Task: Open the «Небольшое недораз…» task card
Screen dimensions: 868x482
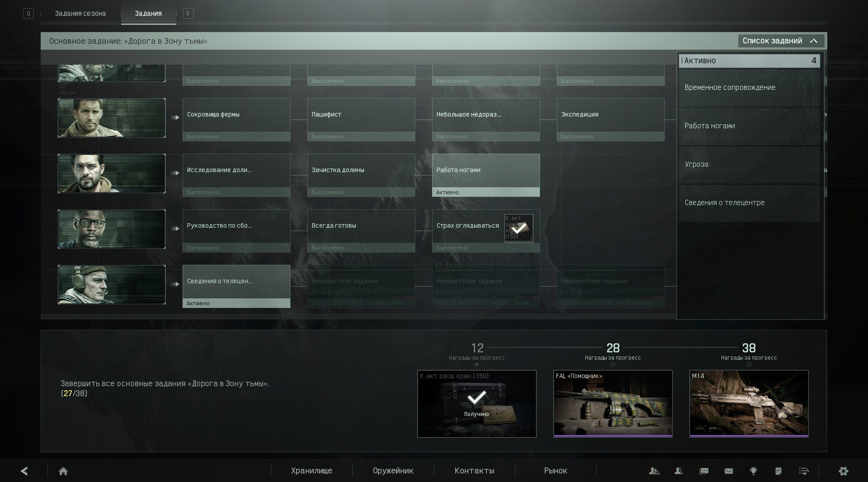Action: coord(486,120)
